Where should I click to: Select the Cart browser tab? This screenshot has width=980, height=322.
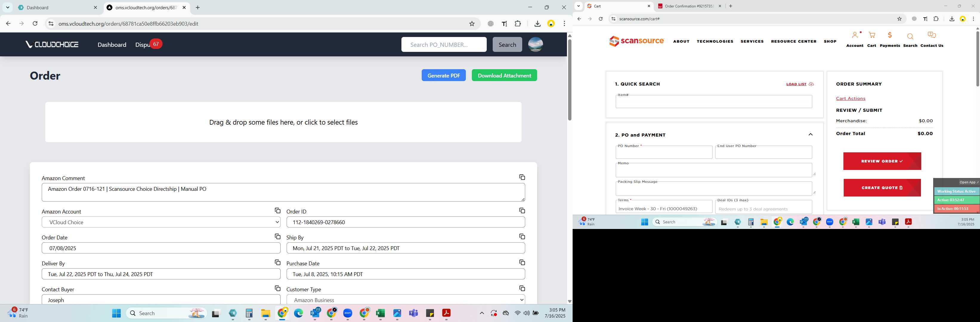[618, 6]
